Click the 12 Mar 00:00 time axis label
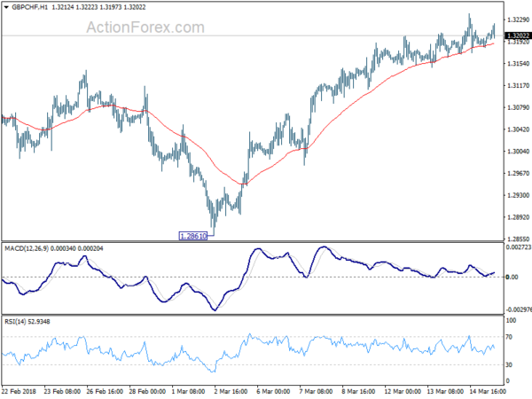This screenshot has height=399, width=532. click(x=403, y=391)
